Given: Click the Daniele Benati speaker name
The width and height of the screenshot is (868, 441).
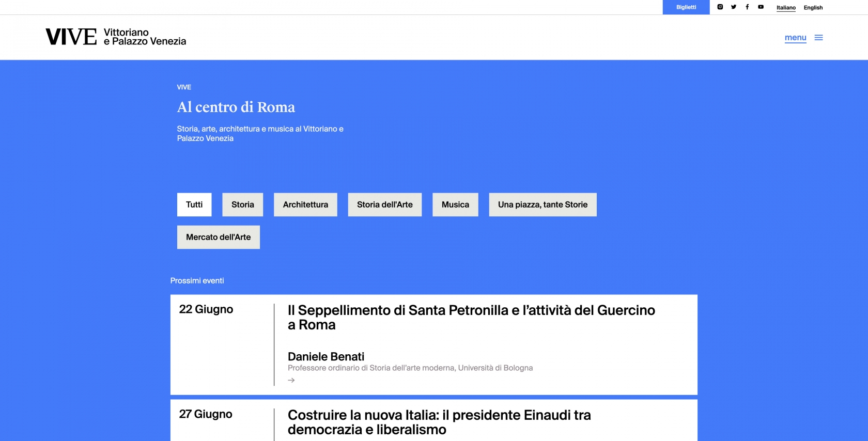Looking at the screenshot, I should (x=326, y=357).
